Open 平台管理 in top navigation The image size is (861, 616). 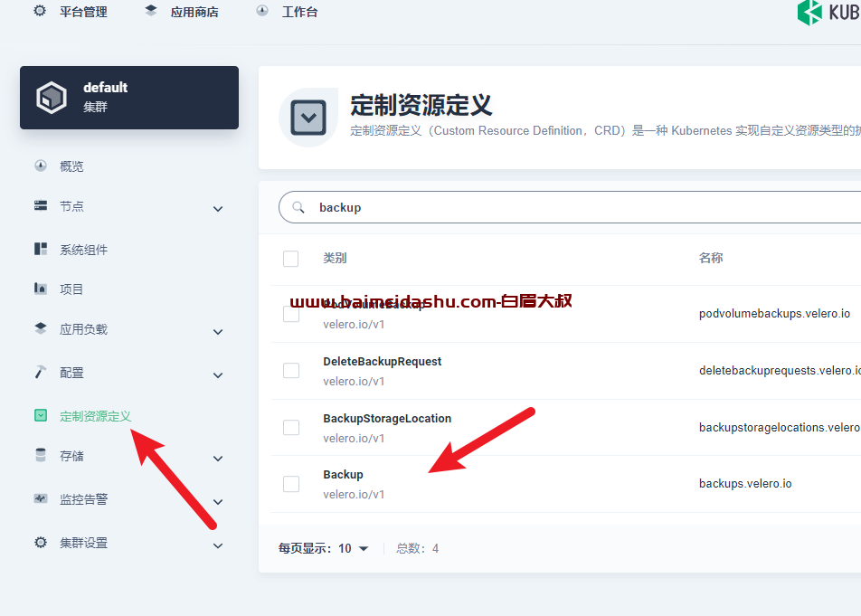[x=83, y=12]
